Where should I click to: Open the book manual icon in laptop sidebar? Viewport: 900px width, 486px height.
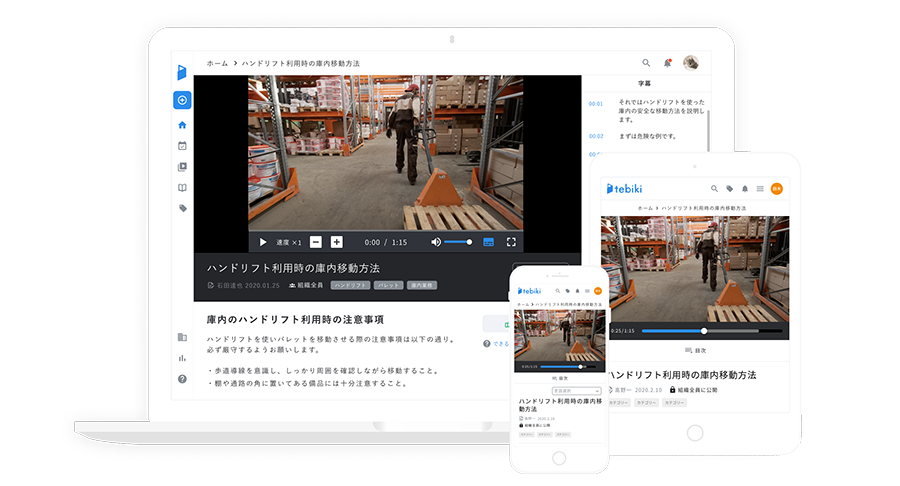182,188
